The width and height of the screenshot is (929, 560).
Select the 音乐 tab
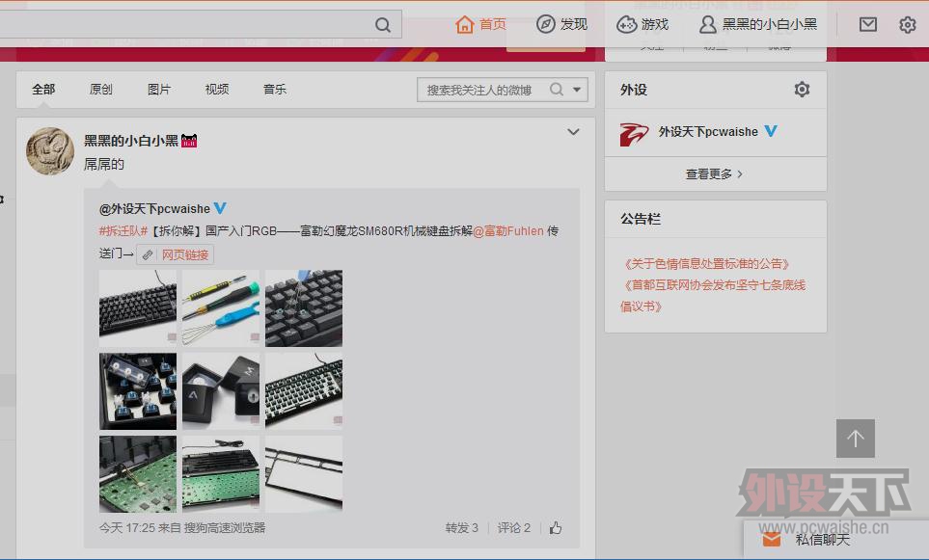(x=275, y=90)
